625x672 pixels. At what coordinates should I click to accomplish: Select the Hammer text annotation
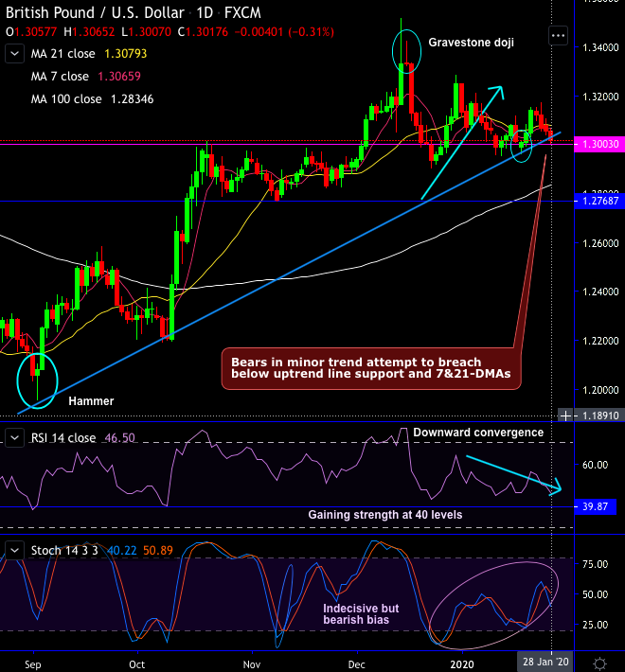(x=91, y=401)
